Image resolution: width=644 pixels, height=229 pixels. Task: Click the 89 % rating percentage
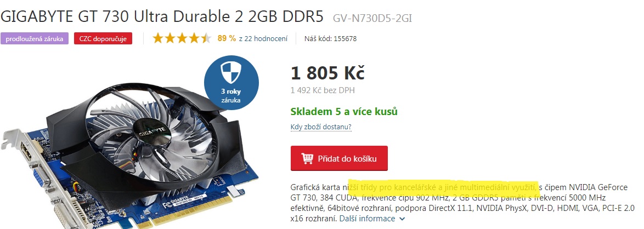tap(227, 38)
